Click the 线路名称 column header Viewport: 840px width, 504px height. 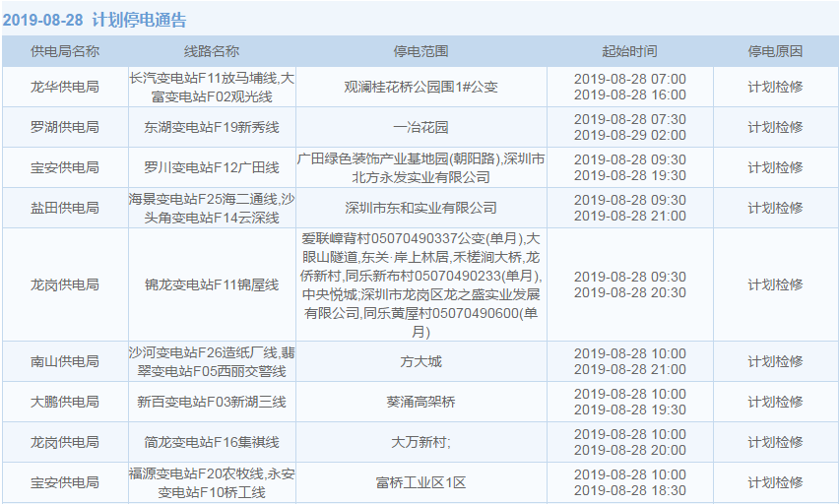click(x=212, y=51)
